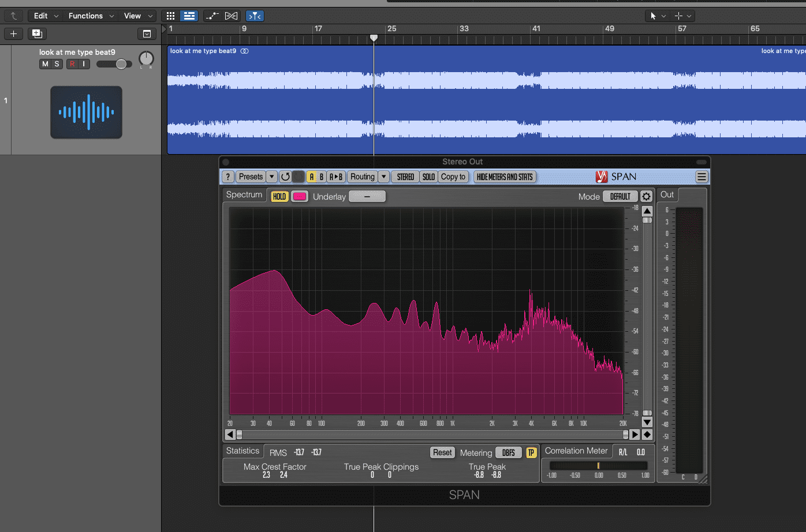806x532 pixels.
Task: Click the spectrum range up arrow
Action: pyautogui.click(x=647, y=211)
